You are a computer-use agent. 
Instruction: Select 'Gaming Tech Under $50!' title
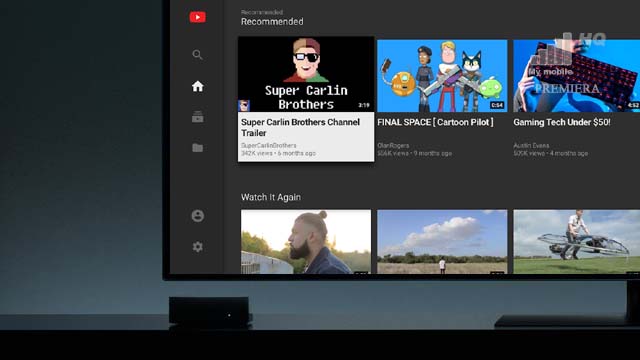pyautogui.click(x=562, y=122)
